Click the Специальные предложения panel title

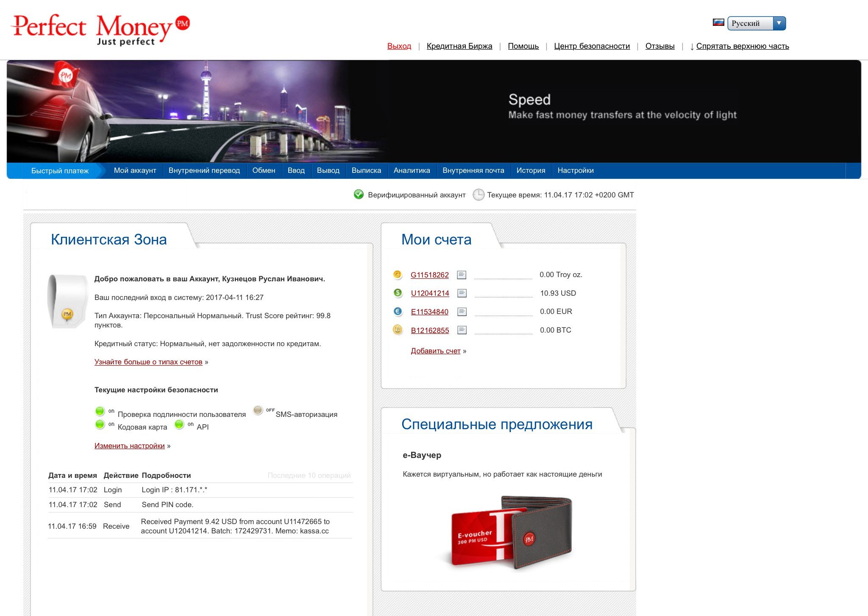[497, 424]
